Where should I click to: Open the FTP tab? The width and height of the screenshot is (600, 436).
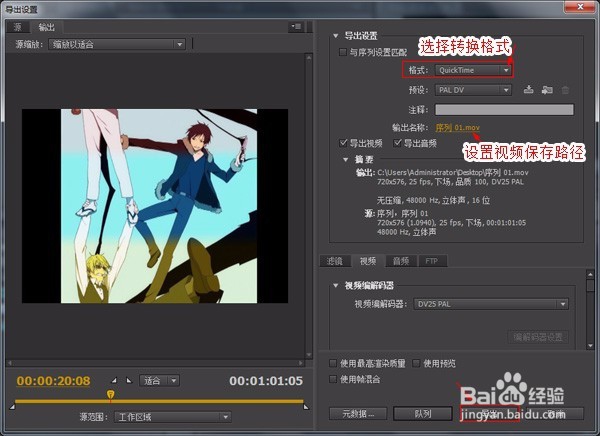(432, 261)
